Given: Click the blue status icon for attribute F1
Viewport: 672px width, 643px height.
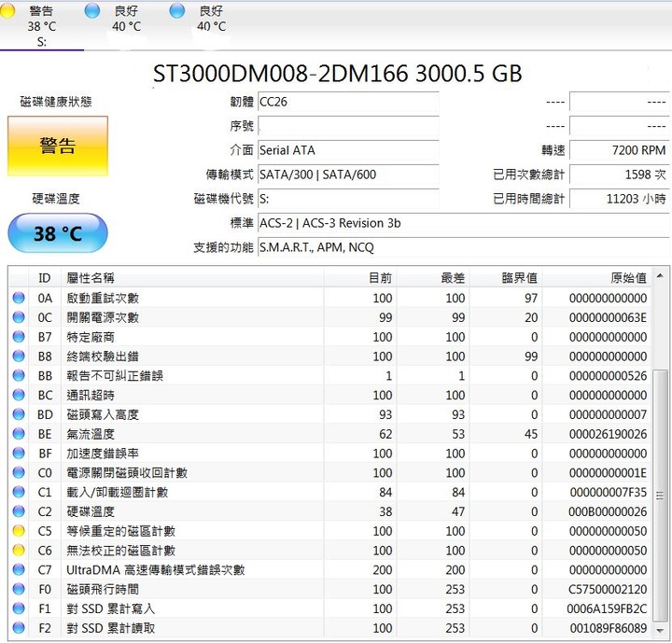Looking at the screenshot, I should pos(19,608).
